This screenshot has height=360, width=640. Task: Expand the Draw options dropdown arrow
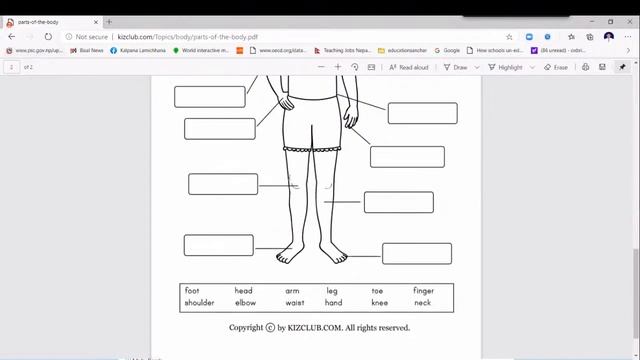(x=477, y=67)
